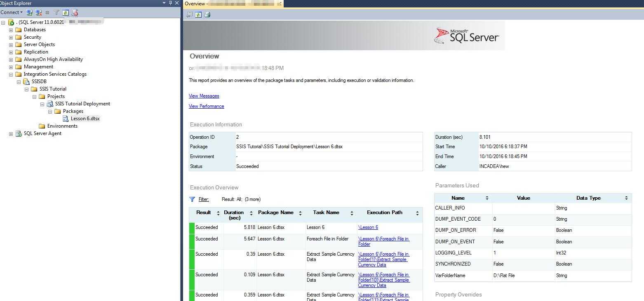Select the SQL Server instance icon
Image resolution: width=644 pixels, height=301 pixels.
coord(11,22)
